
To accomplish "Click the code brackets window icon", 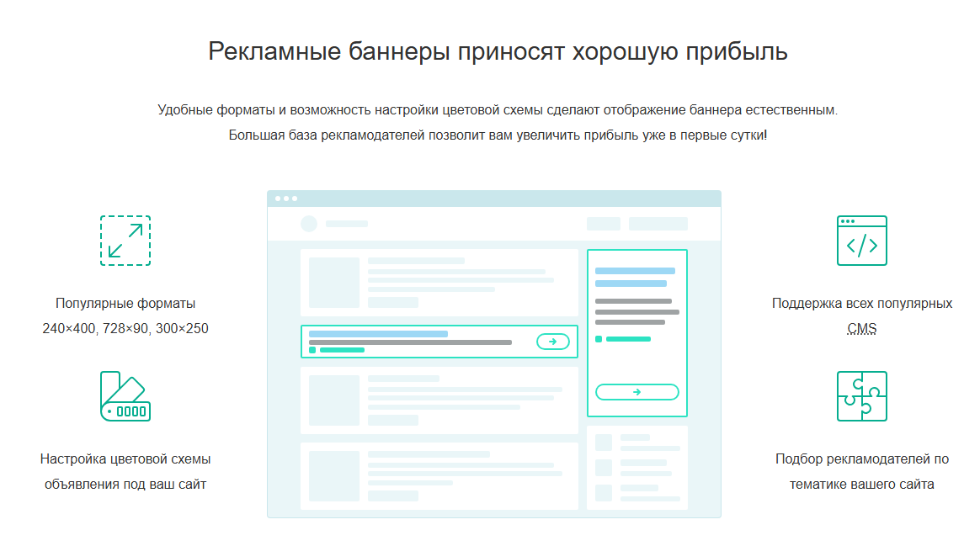I will click(861, 241).
